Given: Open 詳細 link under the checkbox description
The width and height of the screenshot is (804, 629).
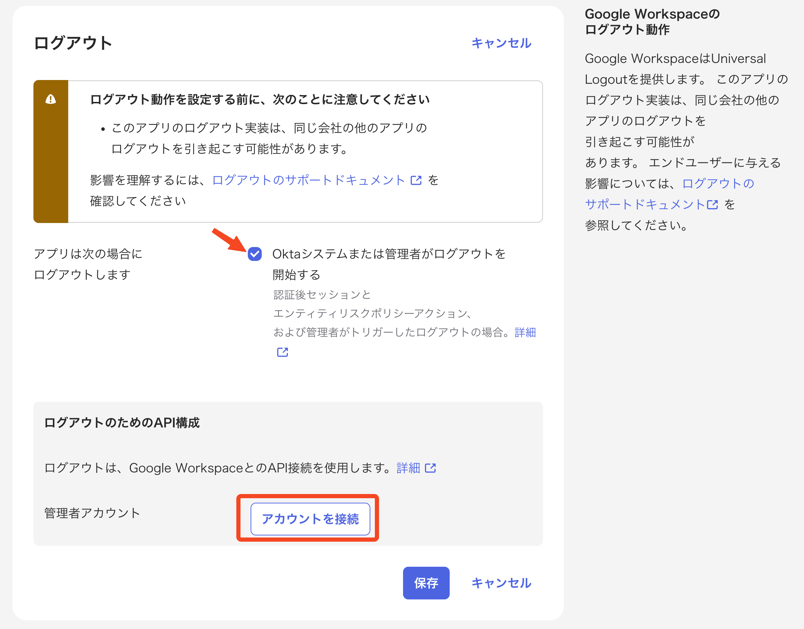Looking at the screenshot, I should click(x=525, y=332).
